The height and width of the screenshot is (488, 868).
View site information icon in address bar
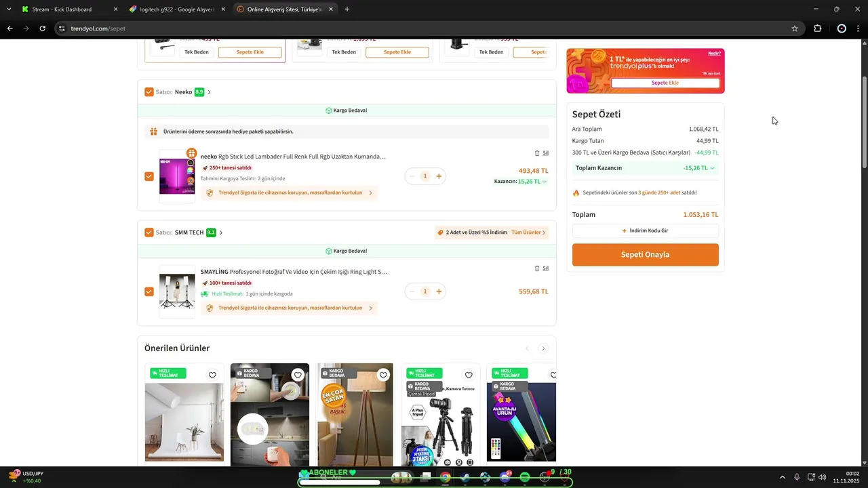click(x=62, y=28)
